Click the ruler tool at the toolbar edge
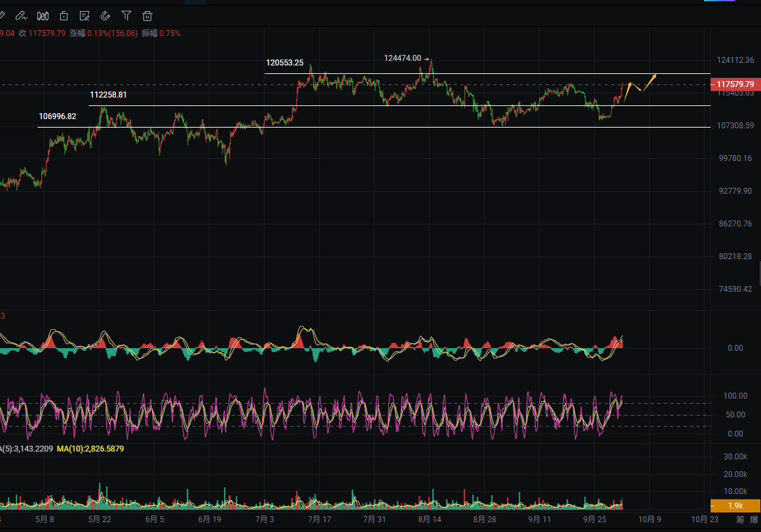This screenshot has width=761, height=532. (x=2, y=16)
